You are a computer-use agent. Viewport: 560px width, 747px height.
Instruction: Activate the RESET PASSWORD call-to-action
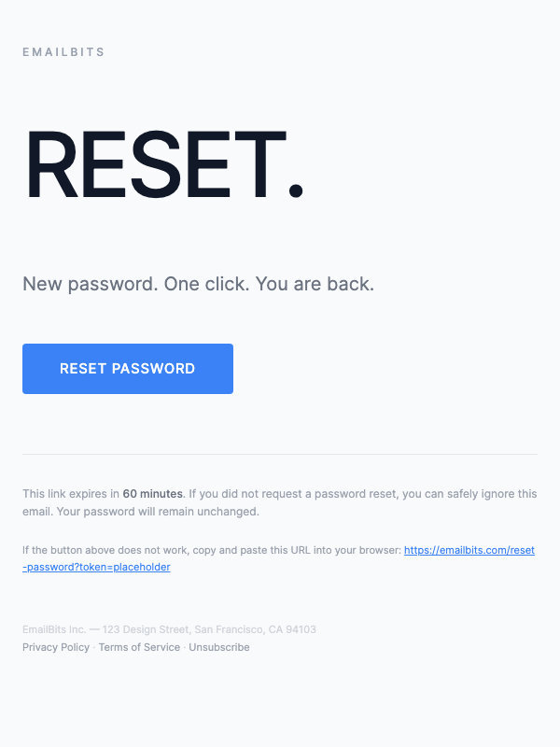127,368
